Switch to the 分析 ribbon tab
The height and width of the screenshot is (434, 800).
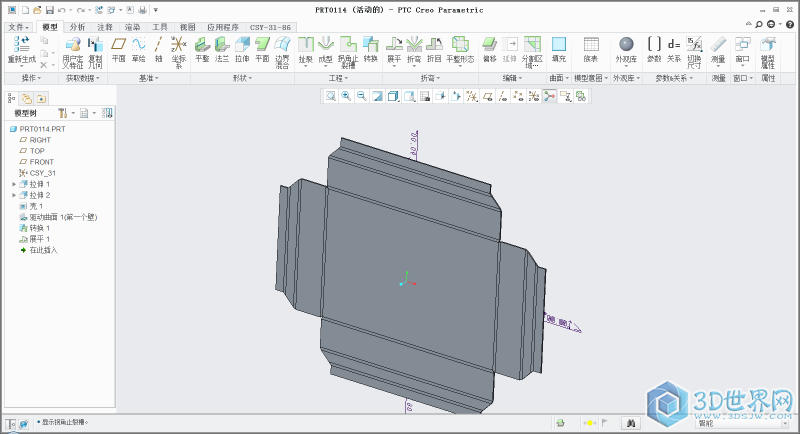click(x=77, y=27)
